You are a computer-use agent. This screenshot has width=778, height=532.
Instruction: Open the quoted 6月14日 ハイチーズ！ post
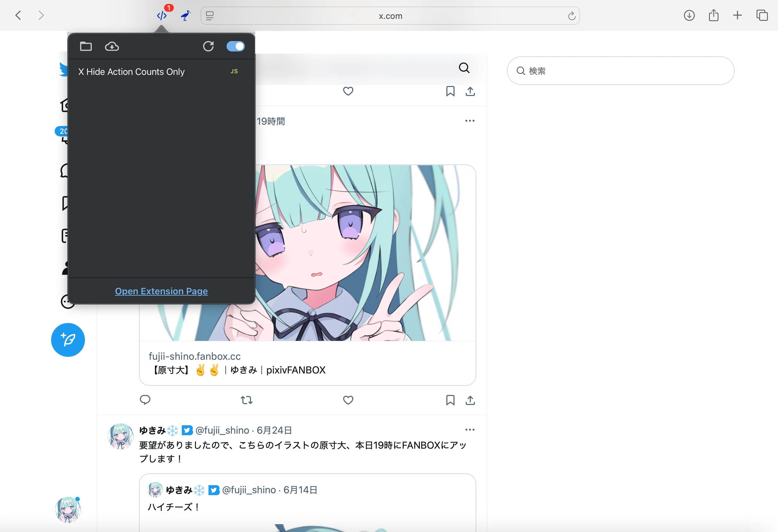tap(307, 503)
